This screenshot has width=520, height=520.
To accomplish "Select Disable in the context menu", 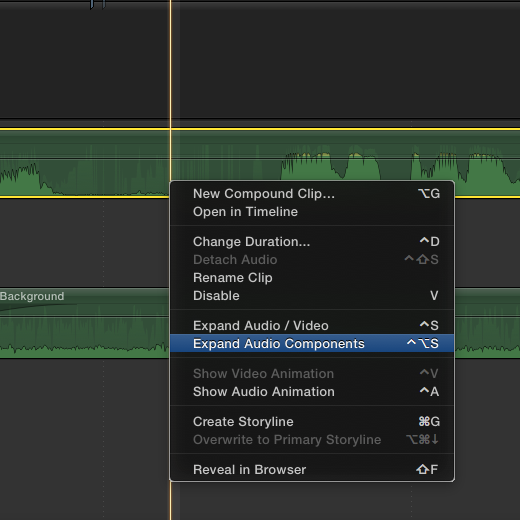I will tap(312, 296).
